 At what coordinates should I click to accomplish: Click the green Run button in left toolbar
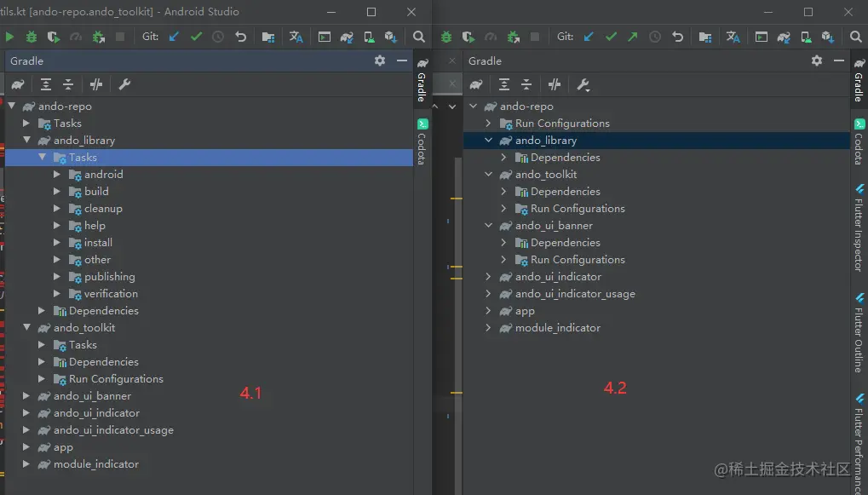pyautogui.click(x=9, y=37)
